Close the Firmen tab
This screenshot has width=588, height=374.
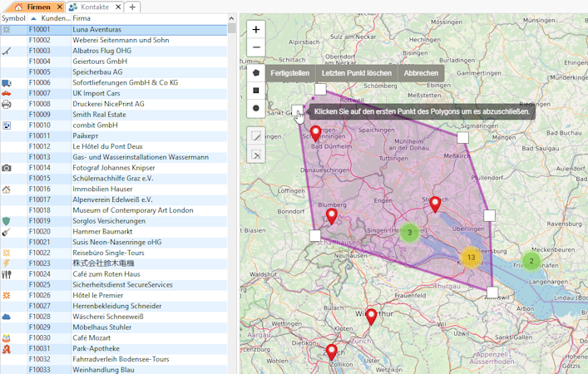coord(60,7)
